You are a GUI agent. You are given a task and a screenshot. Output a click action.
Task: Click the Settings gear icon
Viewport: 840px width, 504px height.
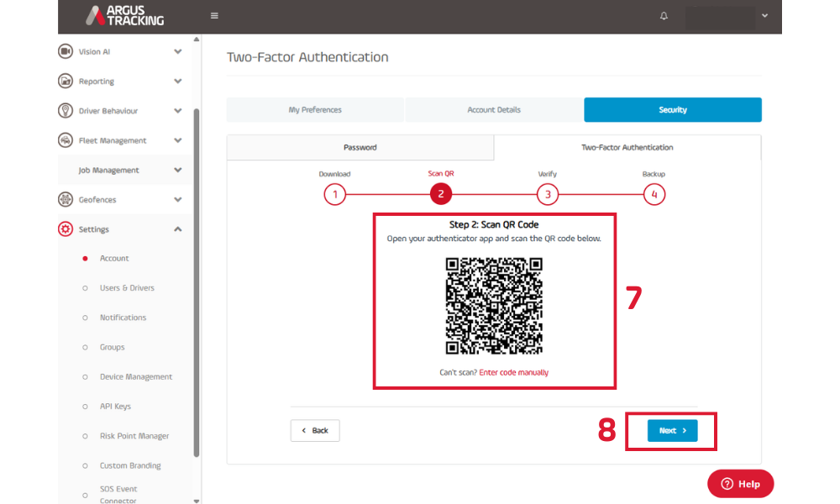(x=66, y=229)
